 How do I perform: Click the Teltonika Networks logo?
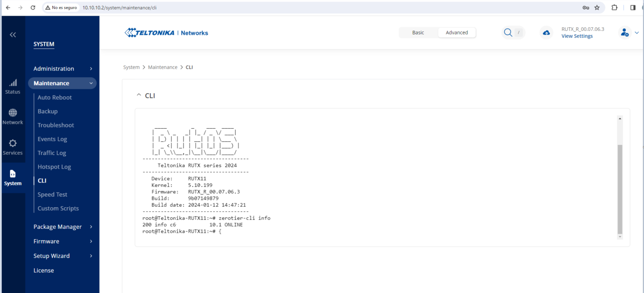pos(166,33)
